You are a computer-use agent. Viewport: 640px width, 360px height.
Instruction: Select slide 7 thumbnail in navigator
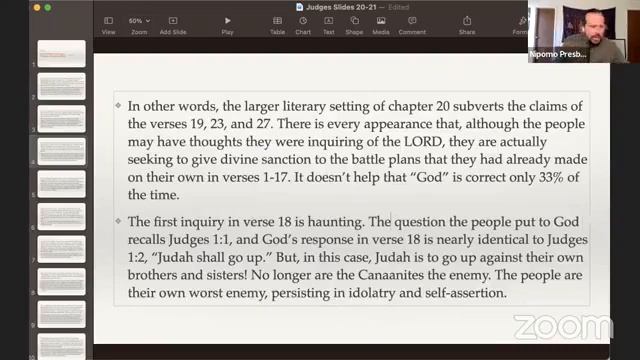tap(62, 249)
